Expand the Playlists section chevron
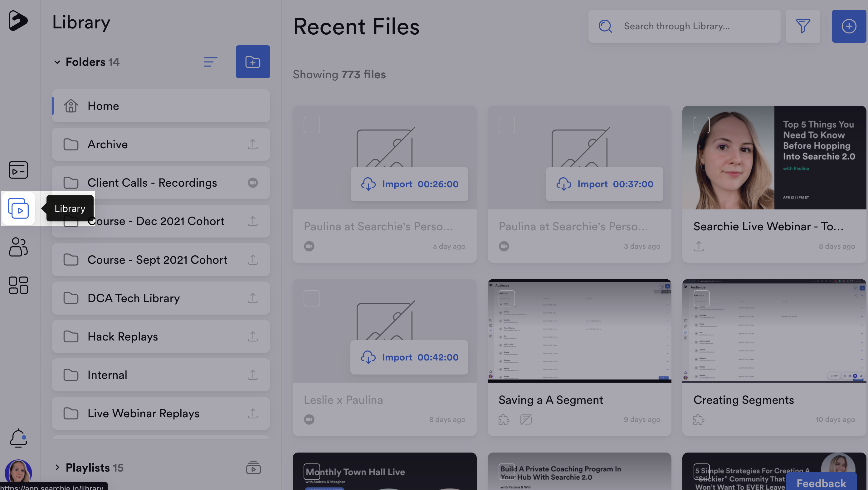 pos(57,468)
